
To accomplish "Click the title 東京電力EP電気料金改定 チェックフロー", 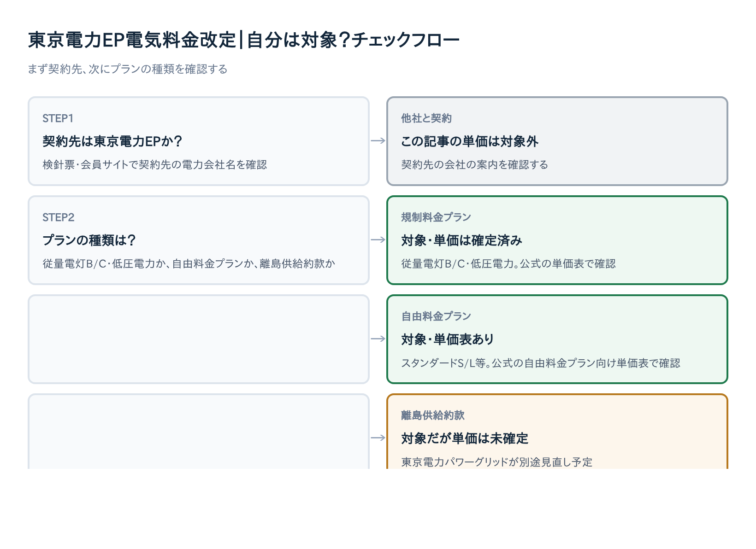I will tap(244, 40).
